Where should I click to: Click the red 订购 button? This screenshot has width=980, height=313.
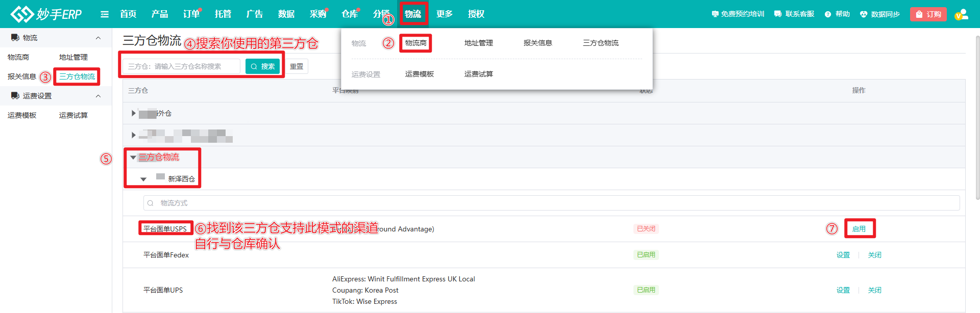pos(928,14)
